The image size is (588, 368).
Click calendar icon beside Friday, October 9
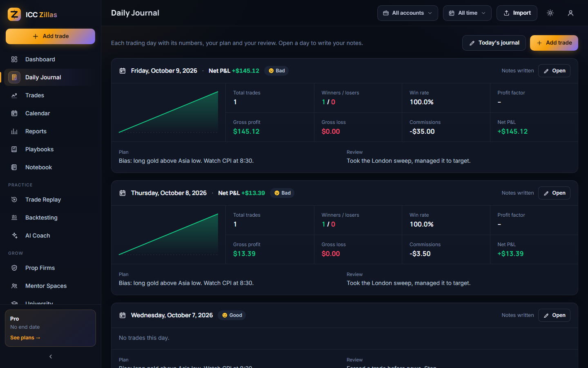(x=122, y=71)
